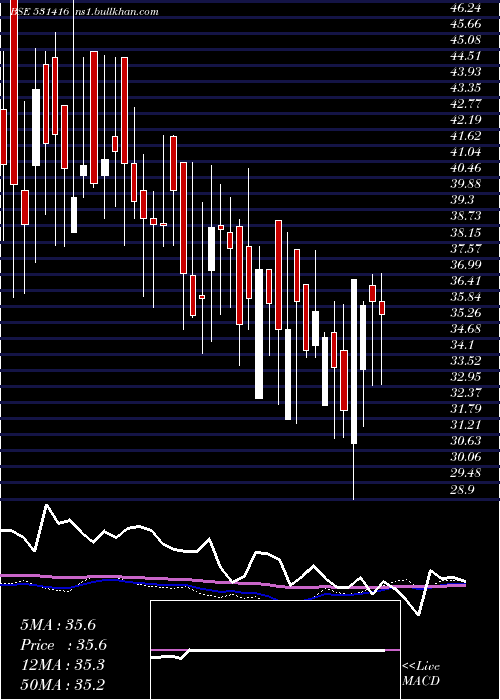Click the 41.62 price axis label
This screenshot has height=700, width=500.
pyautogui.click(x=465, y=136)
